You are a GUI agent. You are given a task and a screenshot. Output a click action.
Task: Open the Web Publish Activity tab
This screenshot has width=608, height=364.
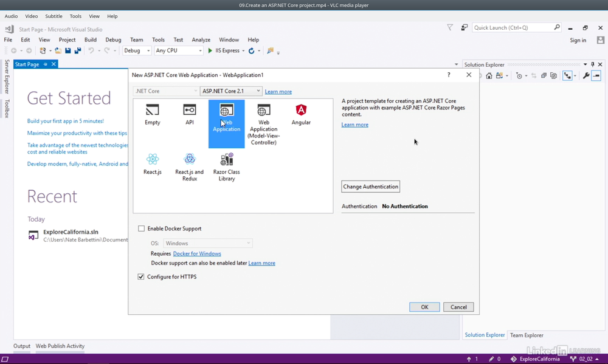point(60,346)
